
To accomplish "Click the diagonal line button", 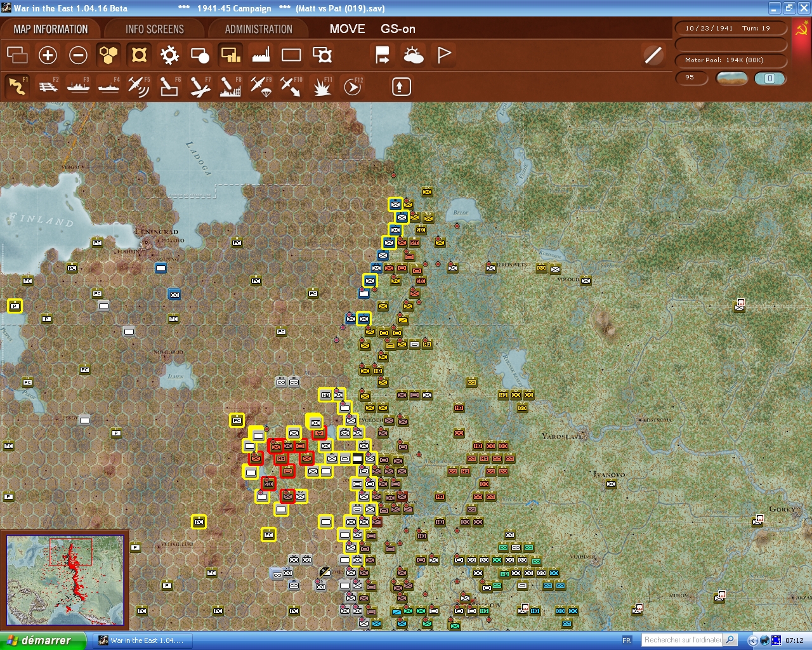I will 653,55.
